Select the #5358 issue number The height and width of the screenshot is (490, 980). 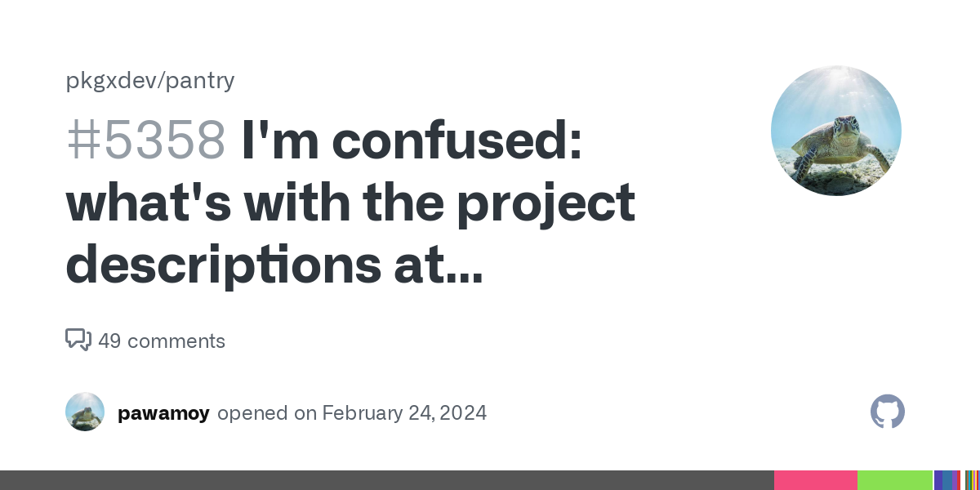point(145,139)
